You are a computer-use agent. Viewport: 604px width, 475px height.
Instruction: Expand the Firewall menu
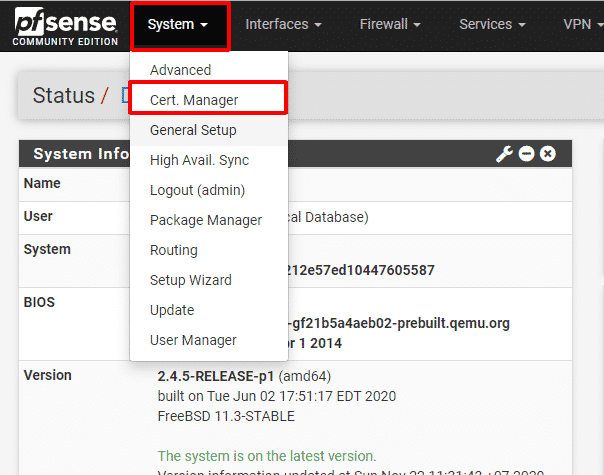pyautogui.click(x=389, y=25)
